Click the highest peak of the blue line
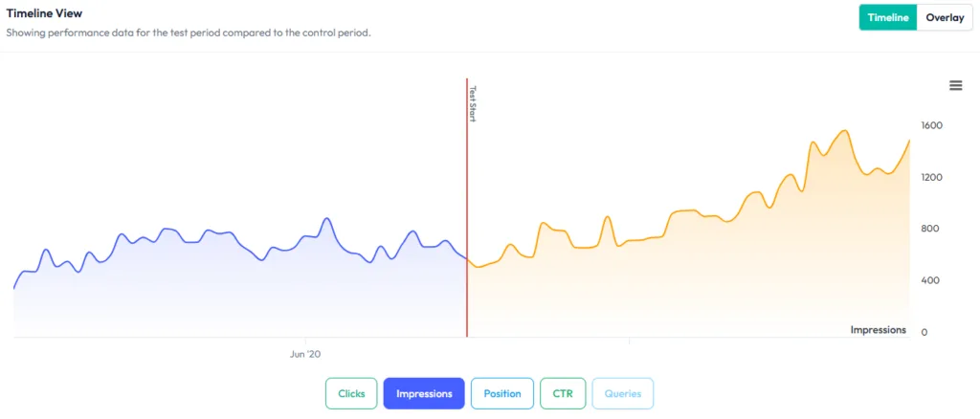Image resolution: width=980 pixels, height=419 pixels. [326, 218]
